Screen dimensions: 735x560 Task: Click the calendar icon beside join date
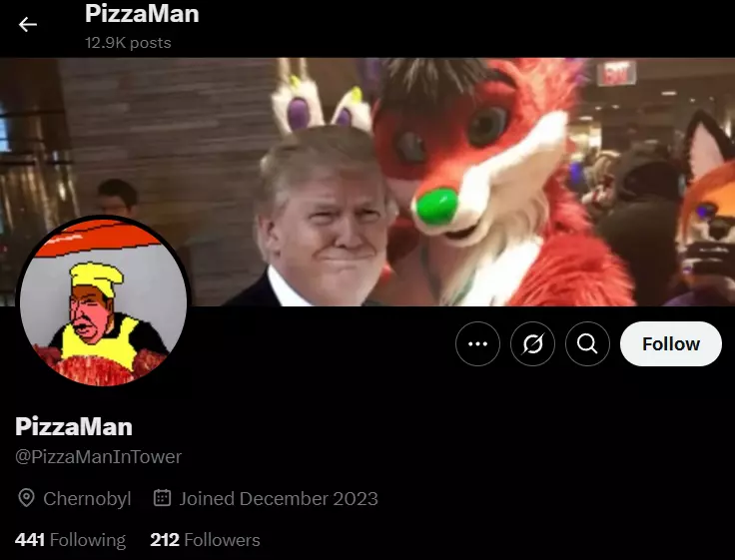(162, 498)
